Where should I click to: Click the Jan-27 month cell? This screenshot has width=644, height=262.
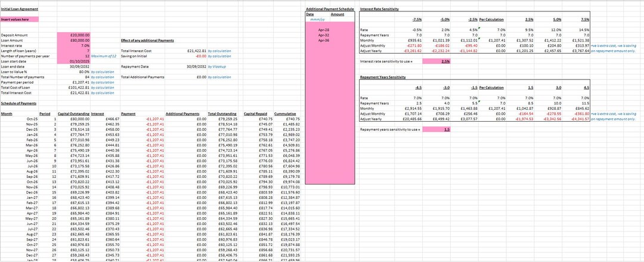(32, 198)
